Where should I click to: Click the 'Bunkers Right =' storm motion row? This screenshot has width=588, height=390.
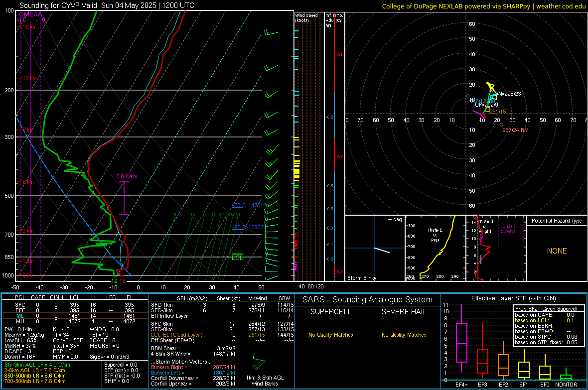[x=193, y=367]
